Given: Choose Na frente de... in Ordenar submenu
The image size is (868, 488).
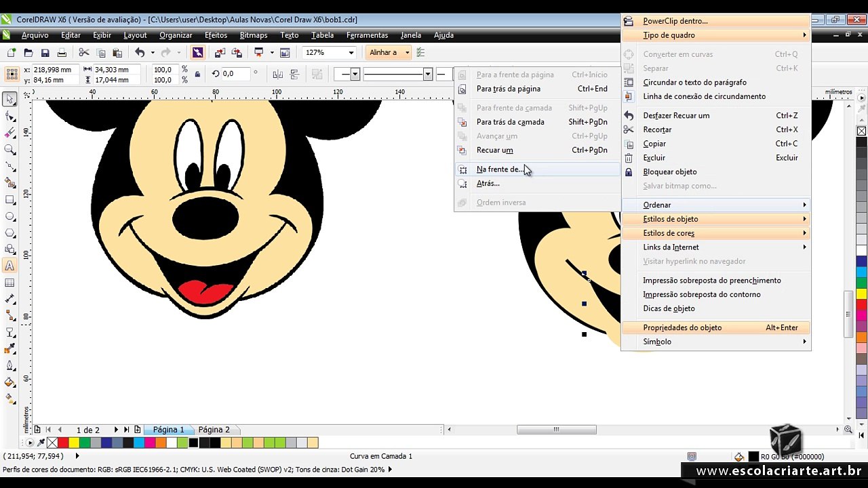Looking at the screenshot, I should [x=538, y=169].
